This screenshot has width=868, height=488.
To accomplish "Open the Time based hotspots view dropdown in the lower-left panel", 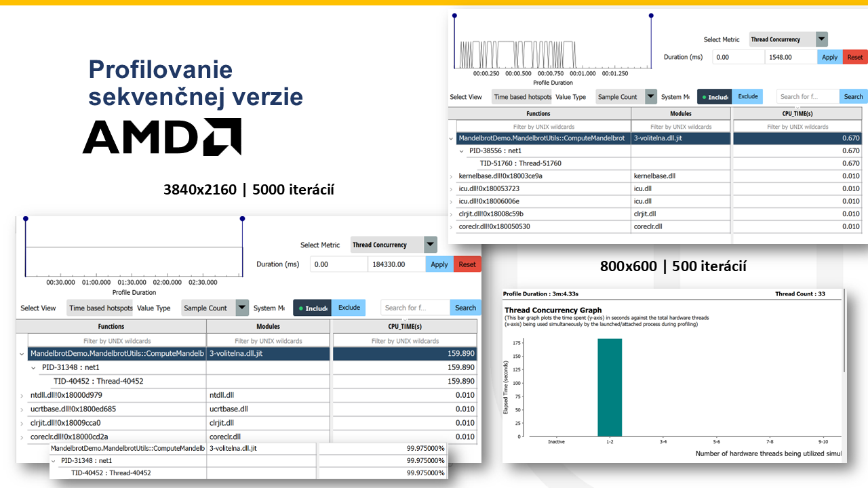I will 100,308.
